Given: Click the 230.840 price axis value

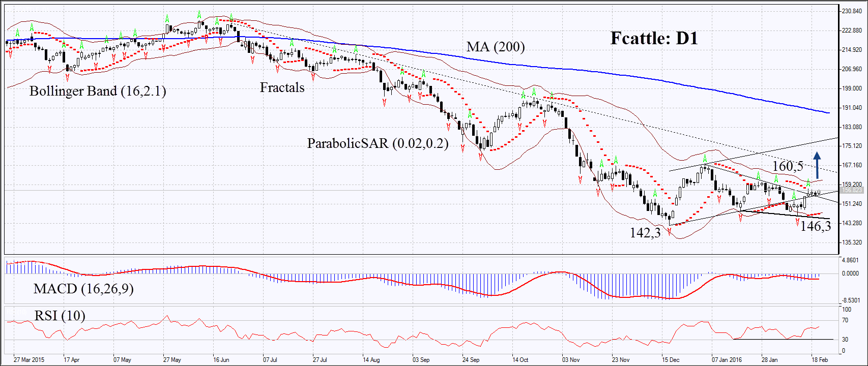Looking at the screenshot, I should (x=852, y=11).
